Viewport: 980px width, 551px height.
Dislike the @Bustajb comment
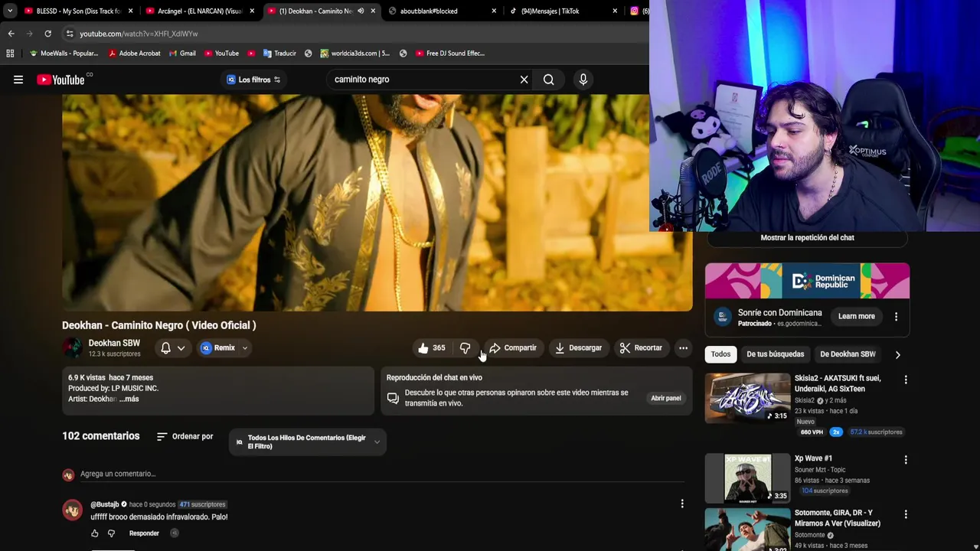111,533
